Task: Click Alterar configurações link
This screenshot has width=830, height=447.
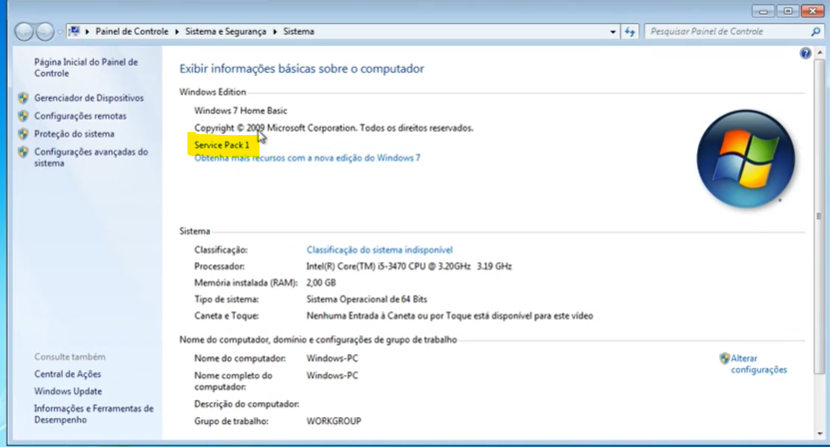Action: 759,364
